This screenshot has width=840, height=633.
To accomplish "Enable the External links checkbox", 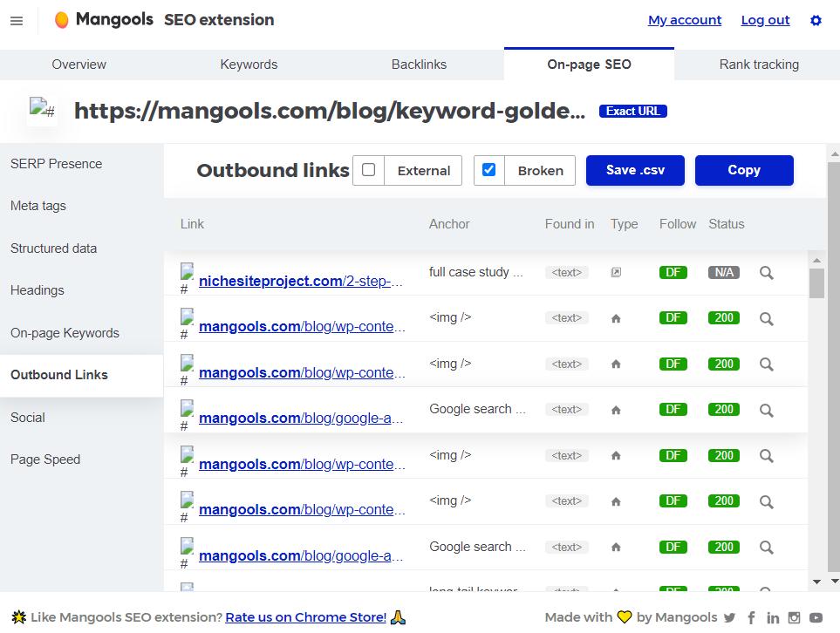I will [369, 170].
